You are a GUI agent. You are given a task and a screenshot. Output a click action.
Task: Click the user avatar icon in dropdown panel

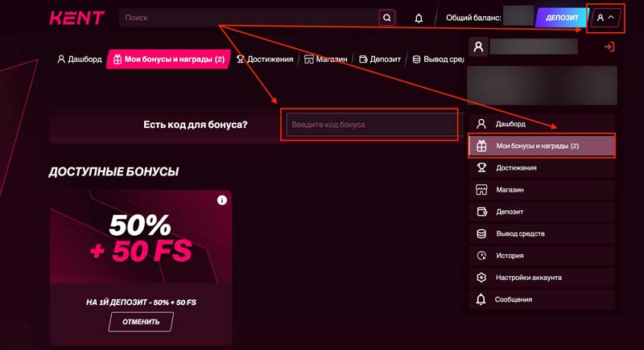click(478, 47)
